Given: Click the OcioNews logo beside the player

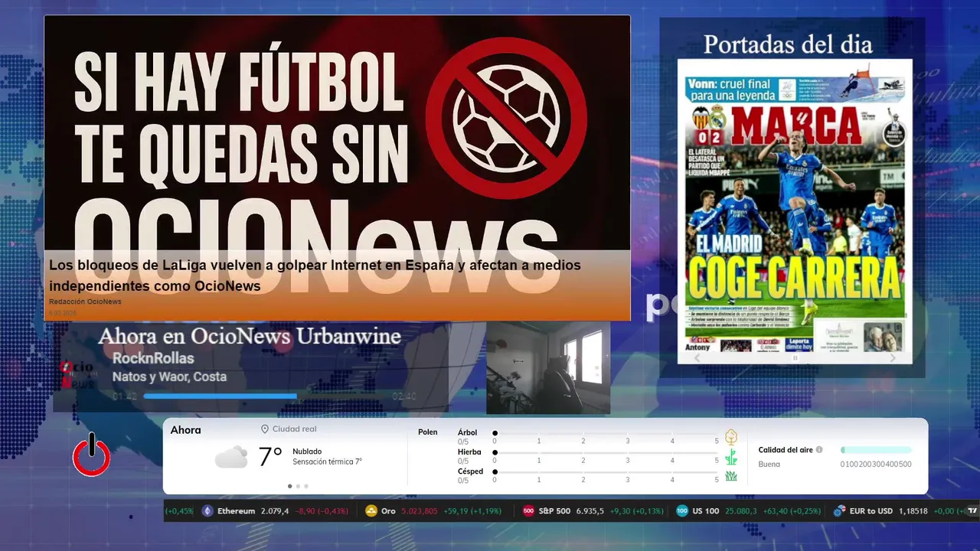Looking at the screenshot, I should (77, 374).
